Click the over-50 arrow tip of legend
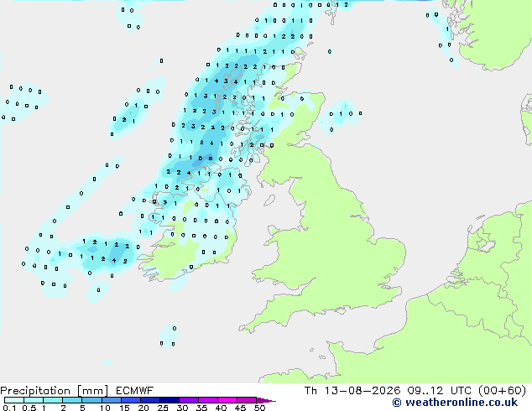Image resolution: width=532 pixels, height=411 pixels. [x=266, y=400]
